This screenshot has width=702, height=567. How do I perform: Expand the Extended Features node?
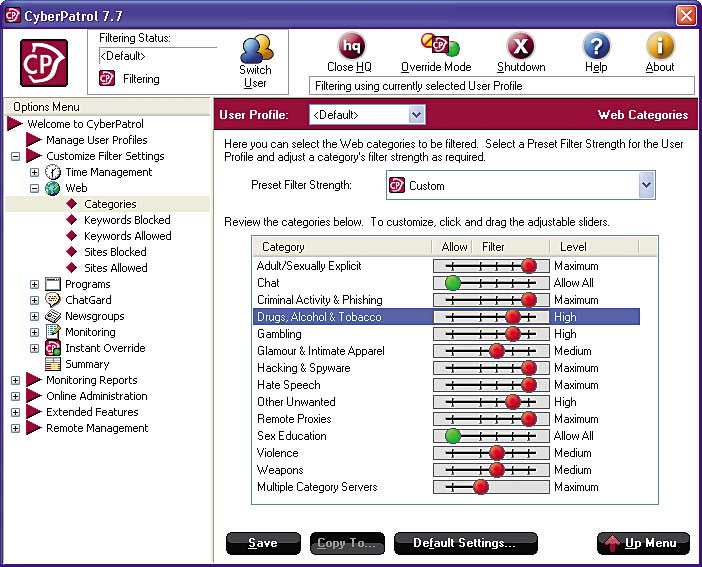pos(15,412)
